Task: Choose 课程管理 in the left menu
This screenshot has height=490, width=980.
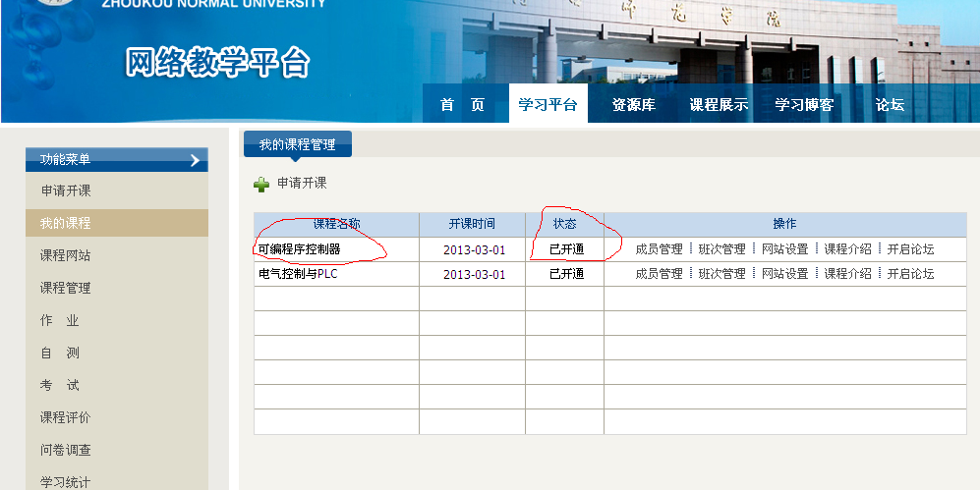Action: point(65,288)
